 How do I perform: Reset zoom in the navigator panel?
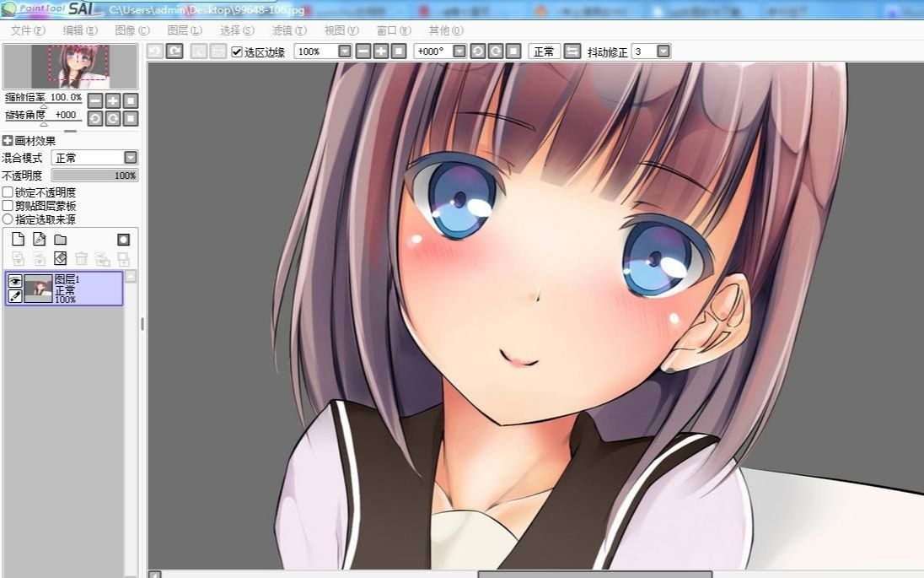point(131,100)
